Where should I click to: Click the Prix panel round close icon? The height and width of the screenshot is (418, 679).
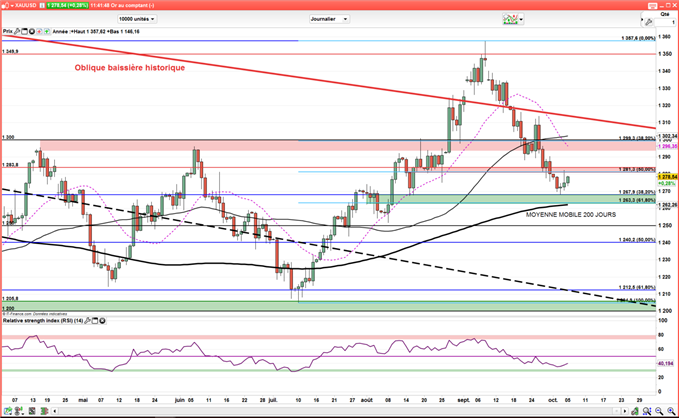(x=32, y=31)
